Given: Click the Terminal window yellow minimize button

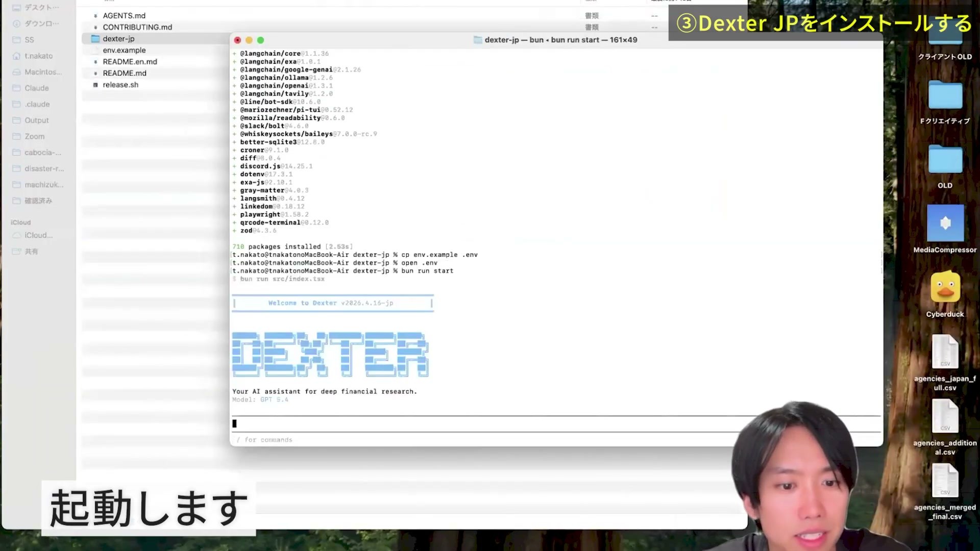Looking at the screenshot, I should (x=249, y=40).
